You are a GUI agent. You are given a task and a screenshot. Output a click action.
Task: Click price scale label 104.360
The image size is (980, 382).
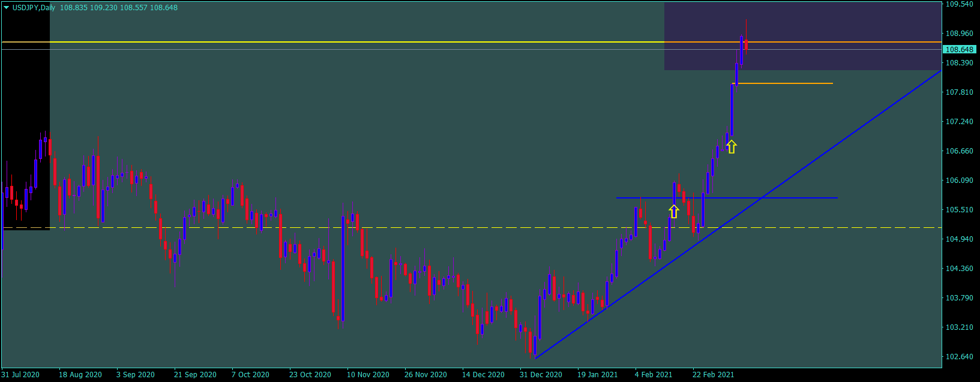point(960,269)
